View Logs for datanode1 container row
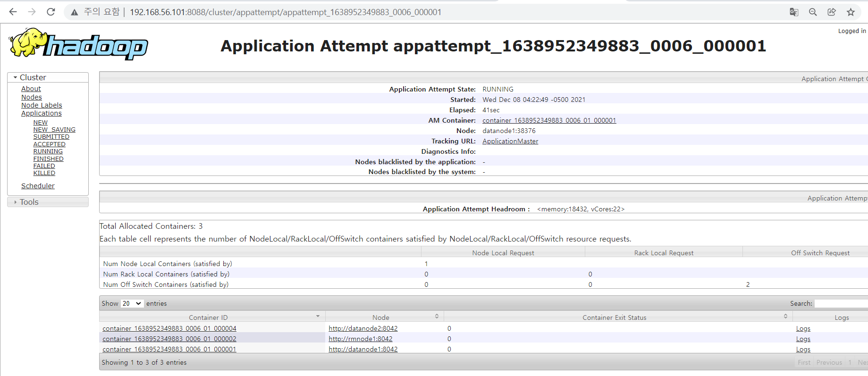This screenshot has width=868, height=376. pyautogui.click(x=803, y=350)
